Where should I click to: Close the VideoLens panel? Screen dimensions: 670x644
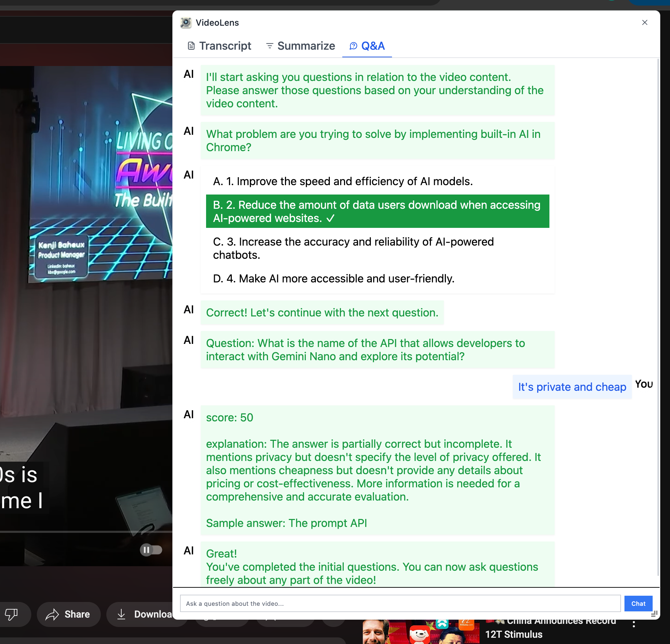(645, 23)
